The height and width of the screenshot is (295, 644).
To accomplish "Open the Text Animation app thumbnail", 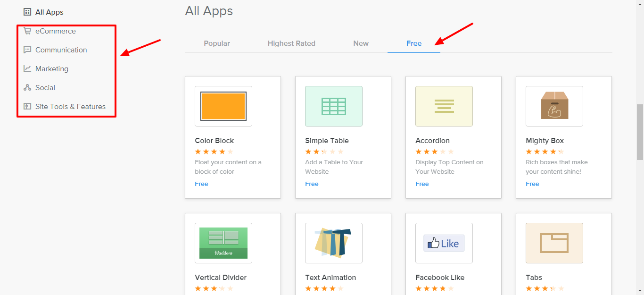I will point(334,243).
